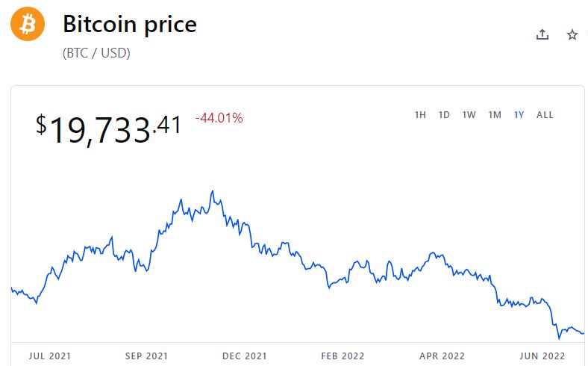This screenshot has height=366, width=588.
Task: Change chart range to 1M
Action: (494, 115)
